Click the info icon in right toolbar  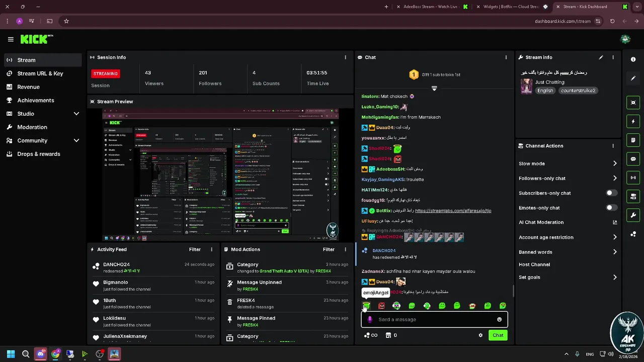tap(633, 59)
